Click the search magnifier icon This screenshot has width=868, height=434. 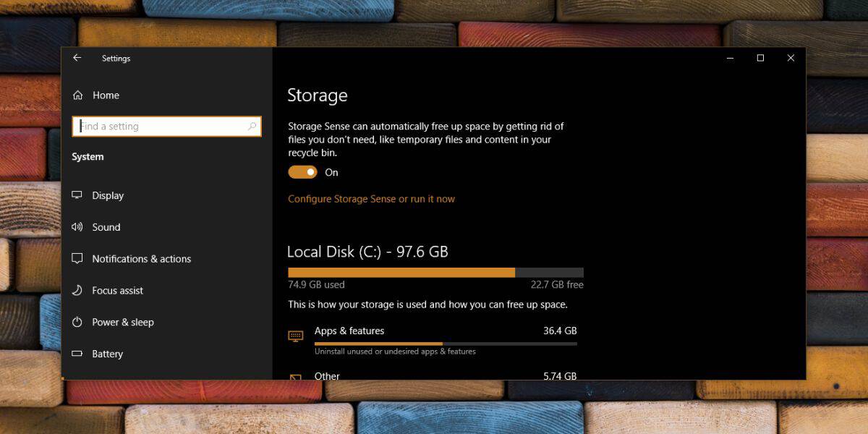[x=252, y=127]
